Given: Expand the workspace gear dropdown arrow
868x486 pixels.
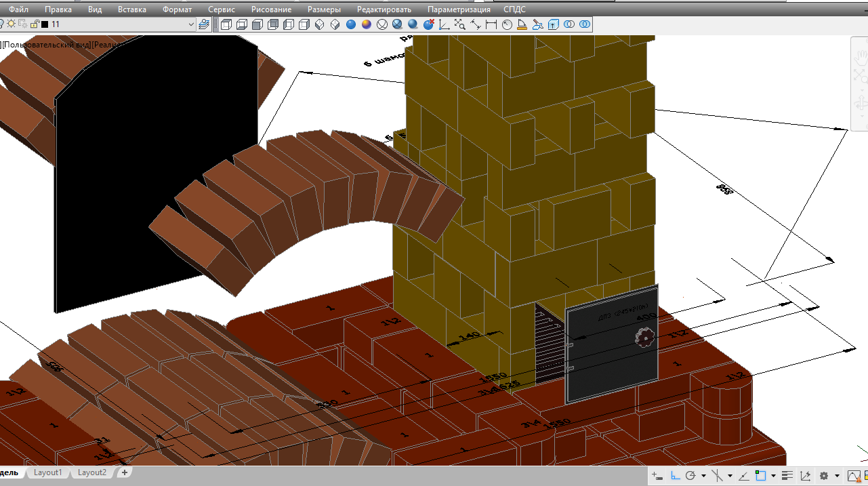Looking at the screenshot, I should (838, 476).
